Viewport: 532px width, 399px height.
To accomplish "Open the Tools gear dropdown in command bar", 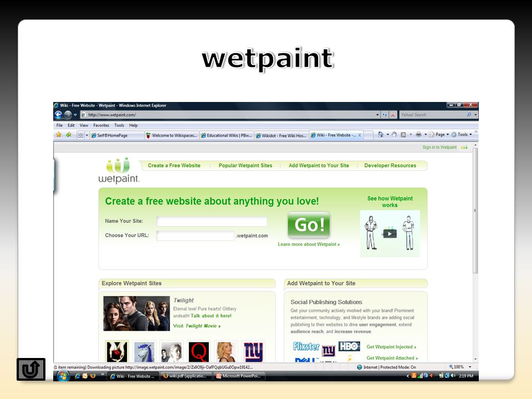I will pyautogui.click(x=462, y=134).
